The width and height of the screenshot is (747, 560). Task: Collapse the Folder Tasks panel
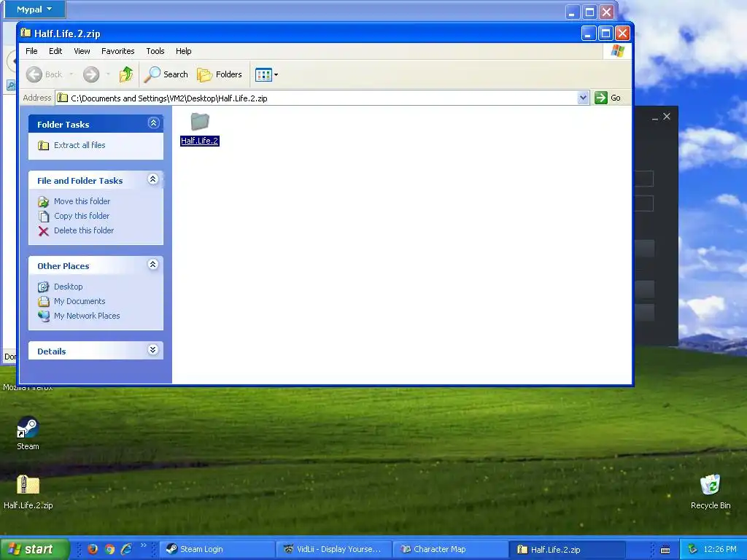153,123
